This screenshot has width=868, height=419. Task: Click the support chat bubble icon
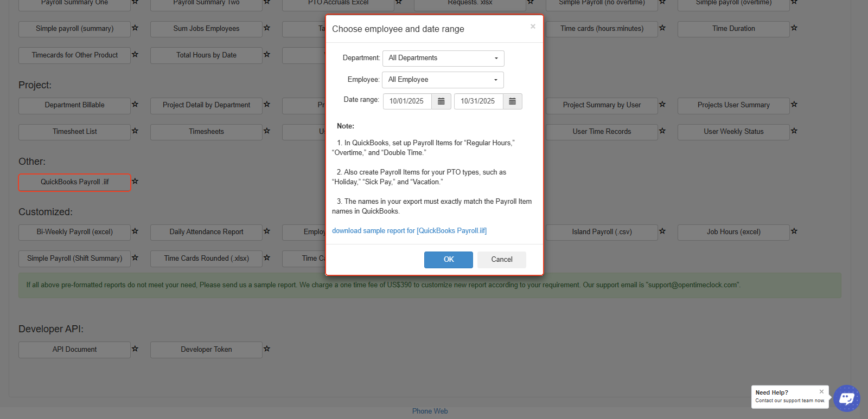click(846, 398)
